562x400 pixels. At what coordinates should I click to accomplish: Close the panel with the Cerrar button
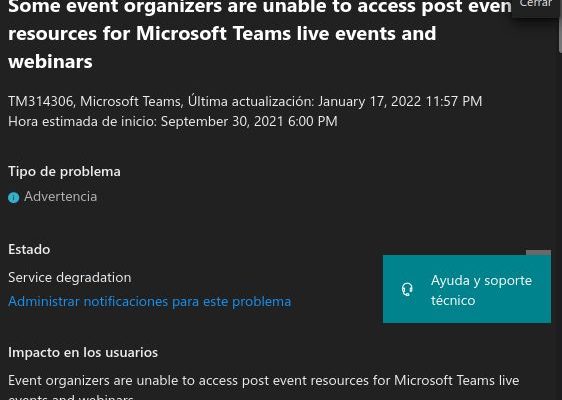(x=536, y=5)
